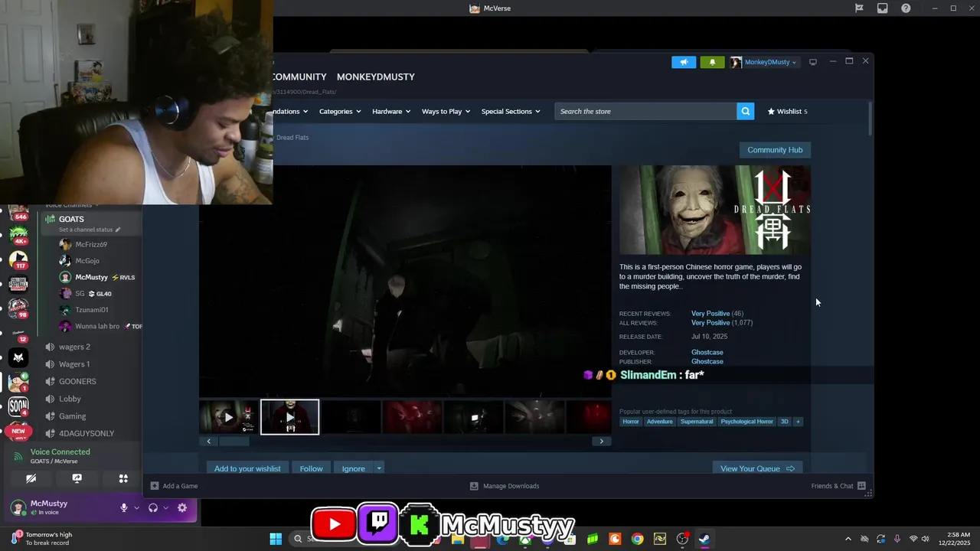This screenshot has height=551, width=980.
Task: Join the Lobby voice channel
Action: pyautogui.click(x=70, y=399)
